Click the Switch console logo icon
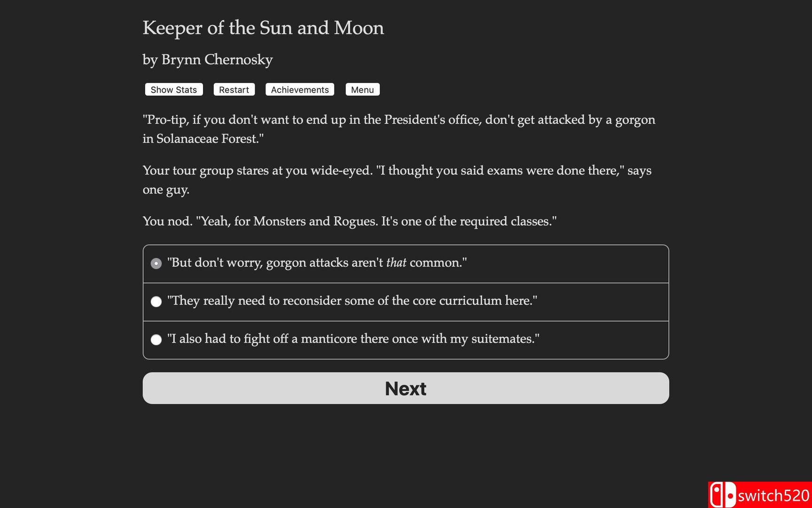 click(722, 495)
